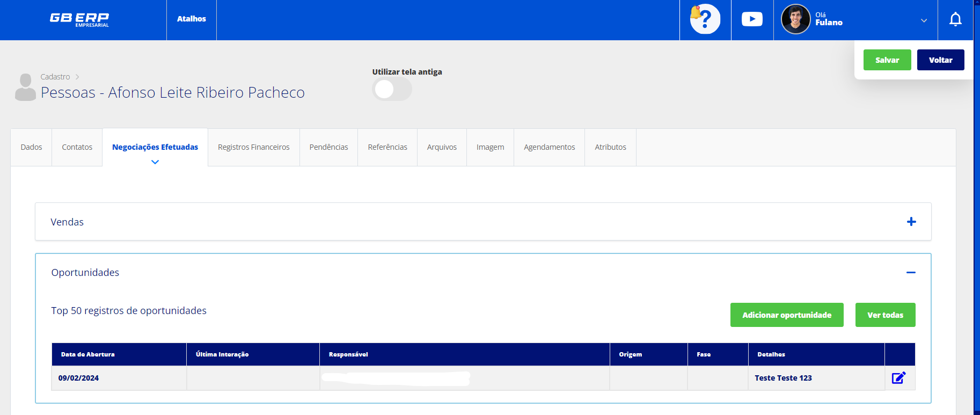This screenshot has width=980, height=415.
Task: Open the Pendências tab
Action: pyautogui.click(x=328, y=147)
